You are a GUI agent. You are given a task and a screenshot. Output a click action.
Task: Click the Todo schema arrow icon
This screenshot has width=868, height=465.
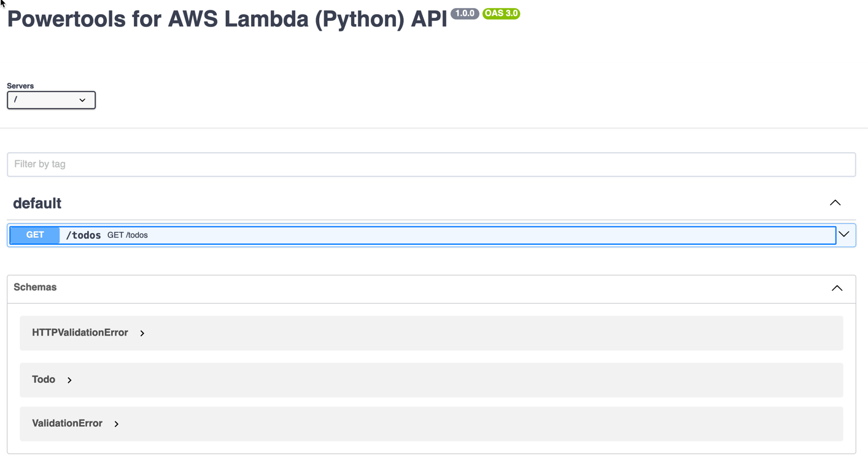point(69,380)
